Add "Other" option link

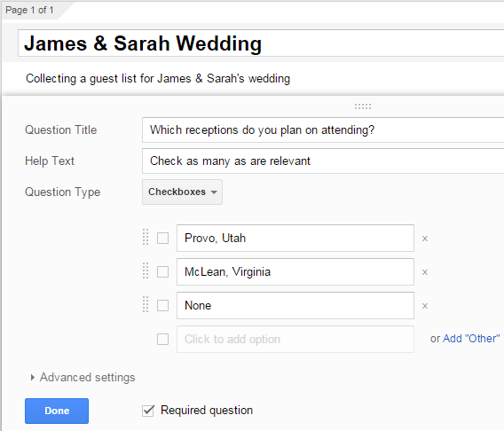471,339
